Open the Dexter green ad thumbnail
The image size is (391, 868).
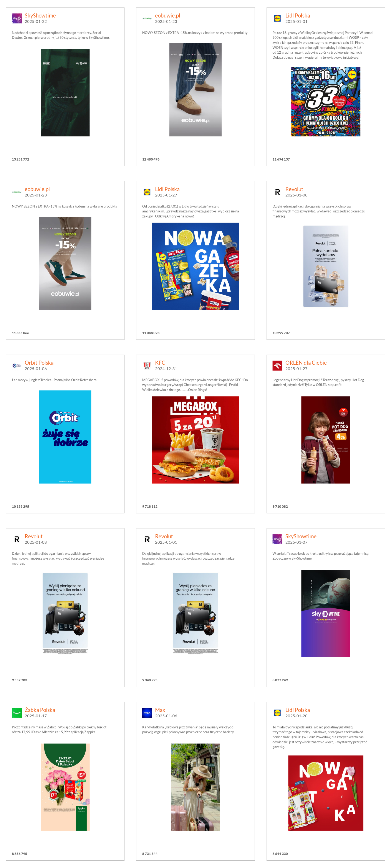[x=65, y=93]
